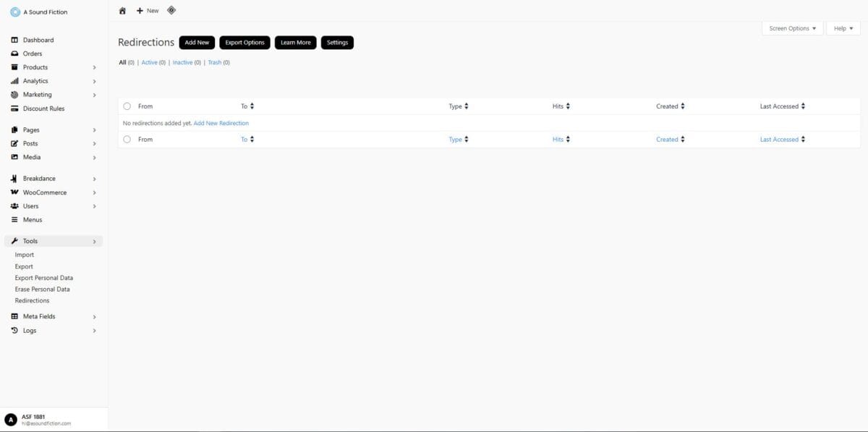The image size is (868, 432).
Task: Tick the select-all checkbox in table header
Action: [x=127, y=106]
